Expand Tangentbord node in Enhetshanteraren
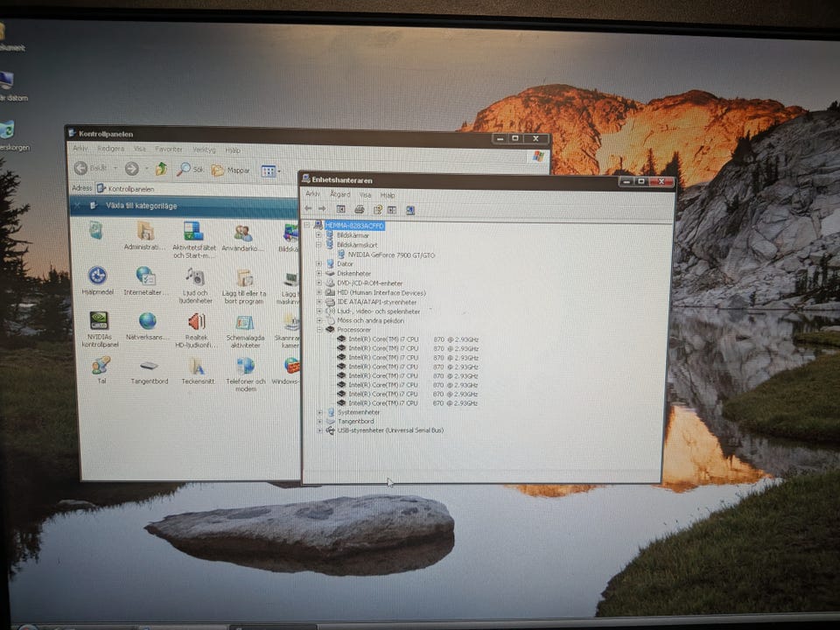The image size is (840, 630). [x=320, y=421]
